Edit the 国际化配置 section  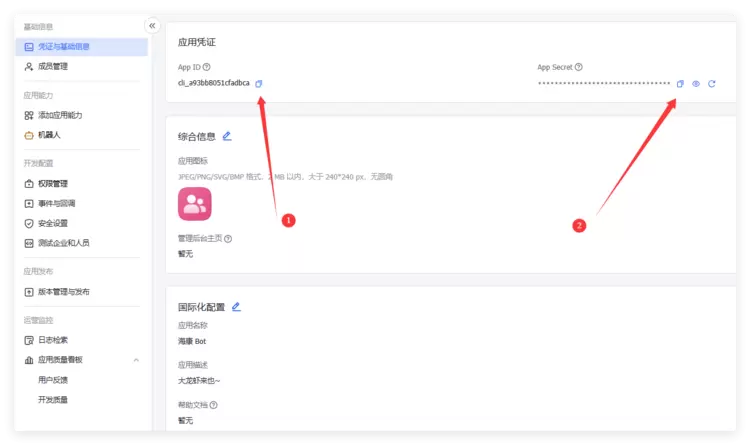(x=236, y=307)
